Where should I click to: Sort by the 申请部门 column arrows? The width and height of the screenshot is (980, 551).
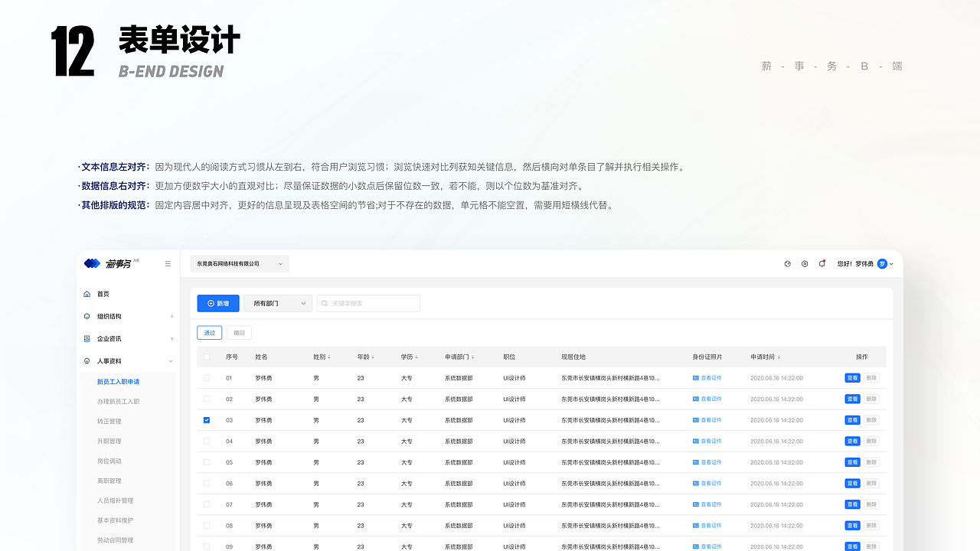472,357
